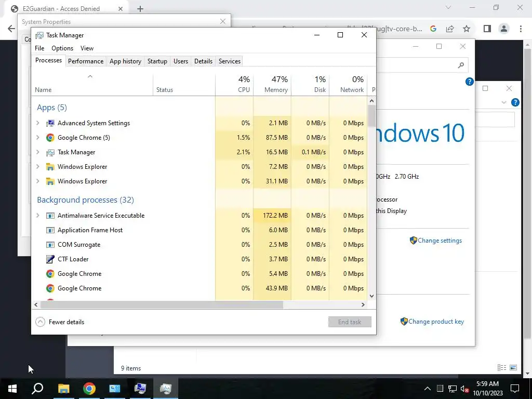Image resolution: width=532 pixels, height=399 pixels.
Task: Open System Properties taskbar icon
Action: [140, 389]
